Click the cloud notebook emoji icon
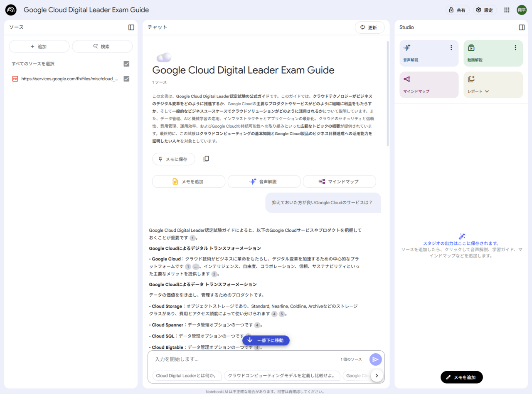 pyautogui.click(x=164, y=57)
